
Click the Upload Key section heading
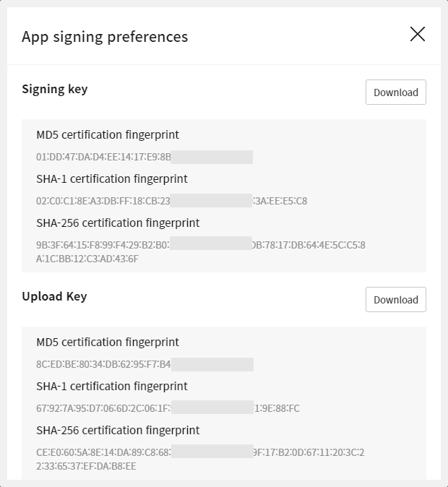pyautogui.click(x=55, y=297)
